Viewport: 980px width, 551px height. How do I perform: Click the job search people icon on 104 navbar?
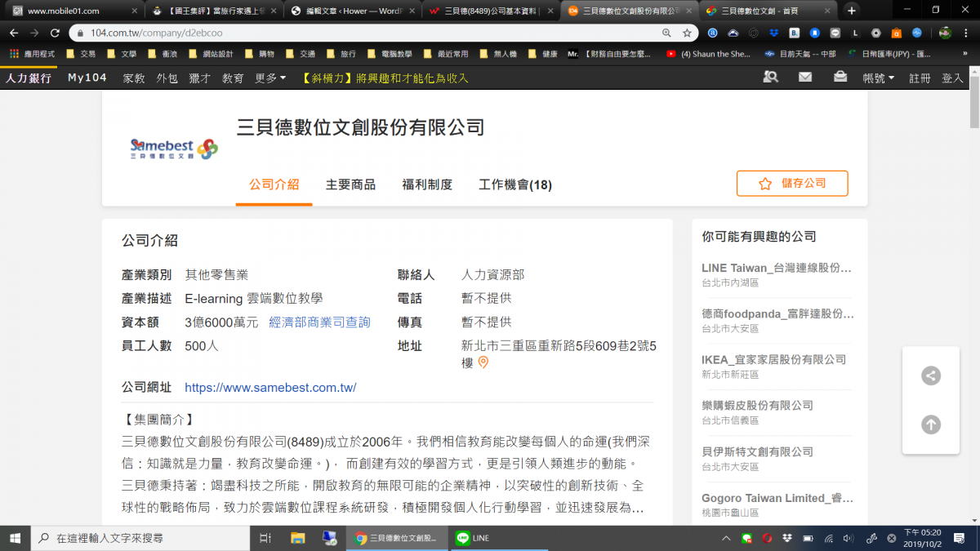(x=770, y=78)
